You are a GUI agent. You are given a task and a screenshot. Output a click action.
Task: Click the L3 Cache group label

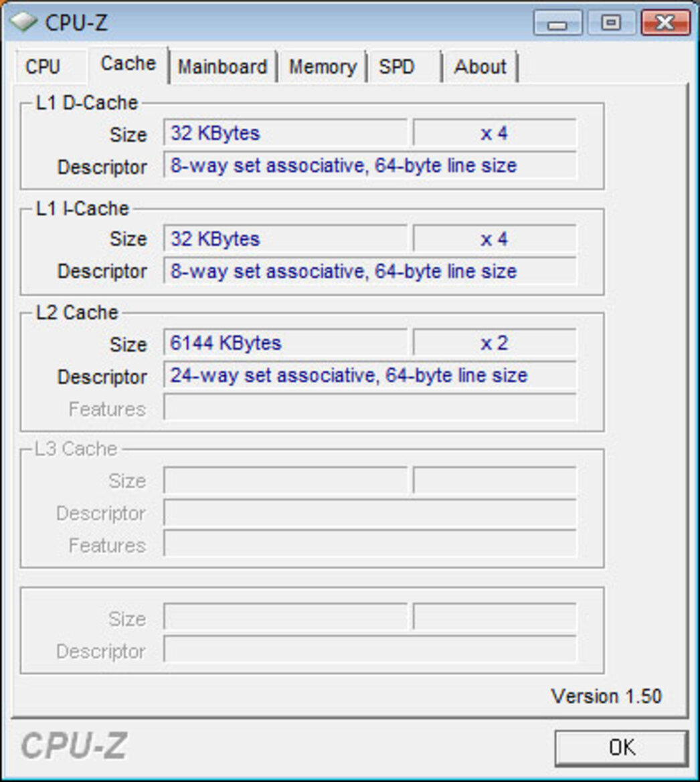pos(76,449)
